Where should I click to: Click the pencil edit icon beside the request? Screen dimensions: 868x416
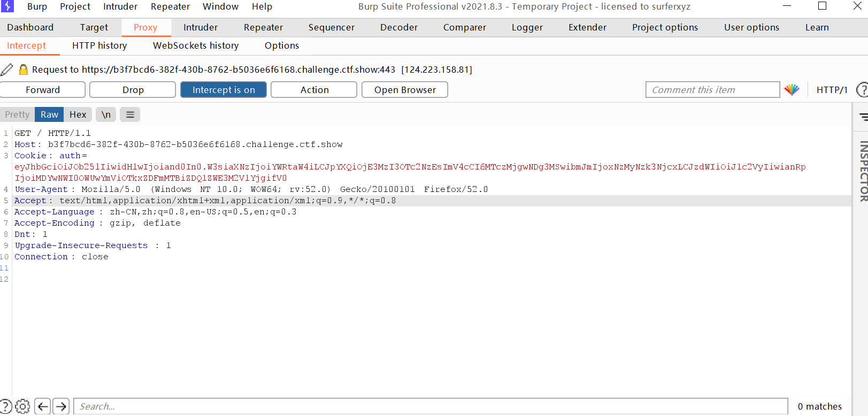point(7,70)
